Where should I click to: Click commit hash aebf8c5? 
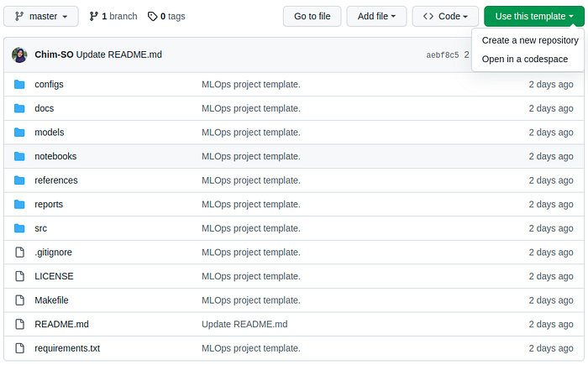tap(443, 55)
